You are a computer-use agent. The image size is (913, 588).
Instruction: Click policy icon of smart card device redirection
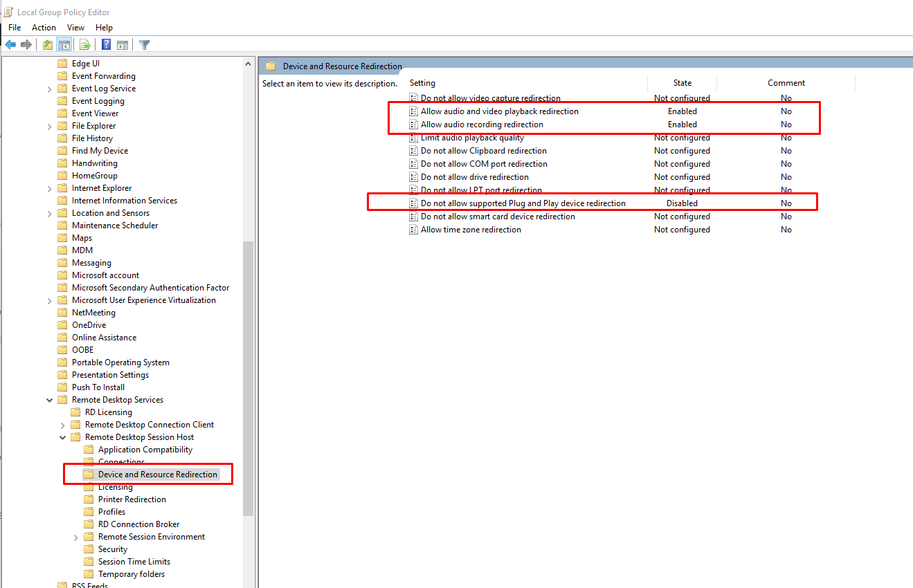[x=414, y=217]
